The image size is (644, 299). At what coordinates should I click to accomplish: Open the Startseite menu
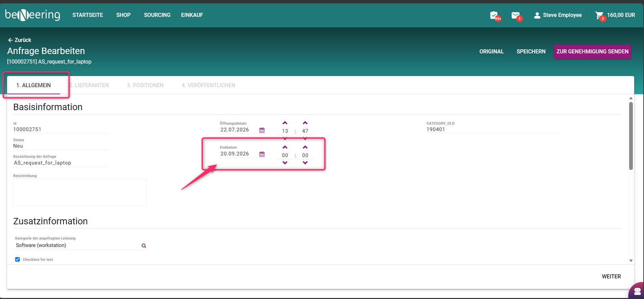coord(88,15)
